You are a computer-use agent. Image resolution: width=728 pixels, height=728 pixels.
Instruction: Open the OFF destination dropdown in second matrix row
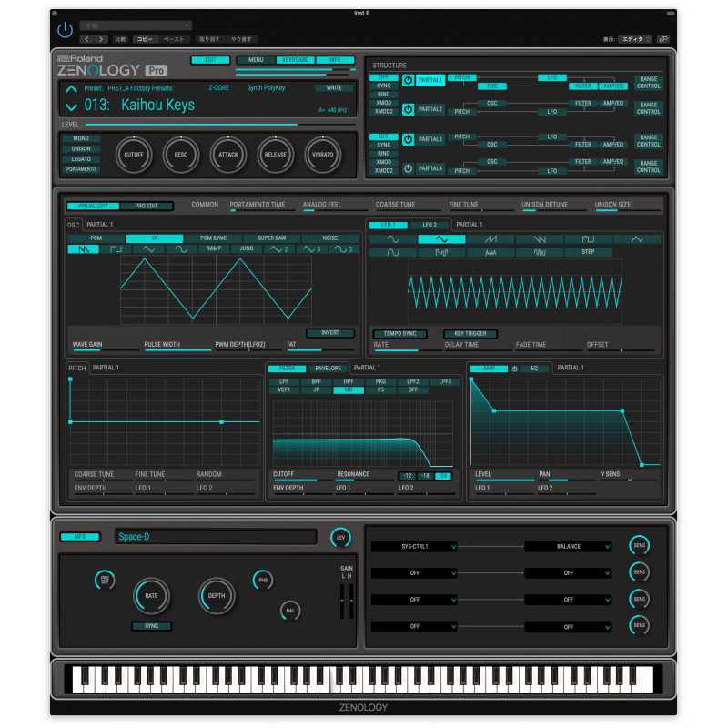tap(568, 573)
